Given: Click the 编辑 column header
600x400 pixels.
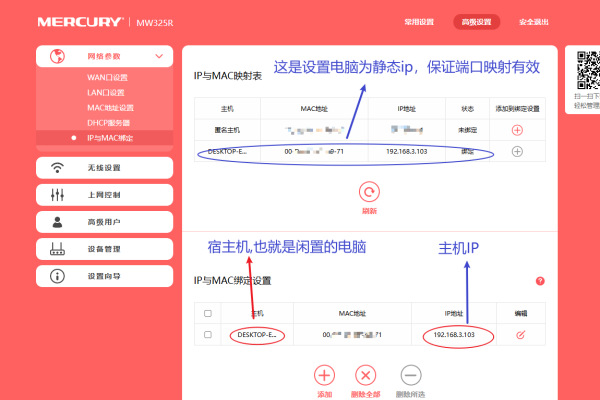Looking at the screenshot, I should click(520, 313).
